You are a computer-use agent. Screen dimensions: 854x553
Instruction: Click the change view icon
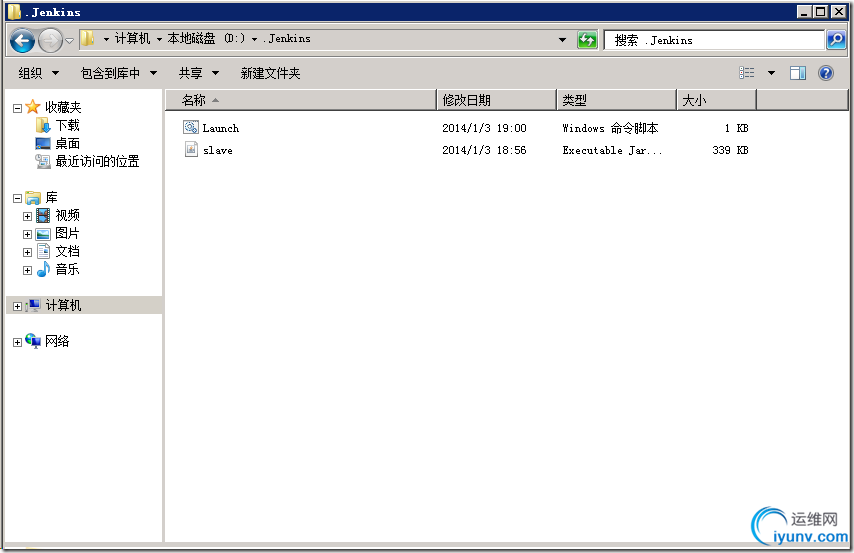[747, 72]
